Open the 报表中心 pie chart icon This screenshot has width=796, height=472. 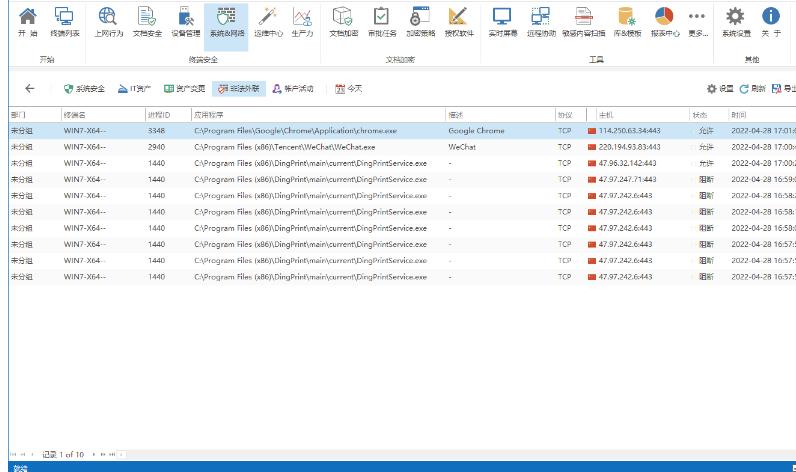664,22
